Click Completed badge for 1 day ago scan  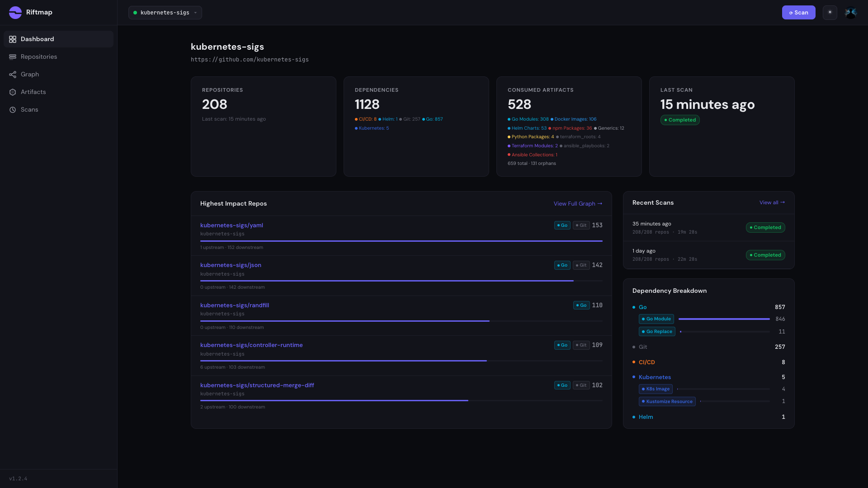[765, 255]
